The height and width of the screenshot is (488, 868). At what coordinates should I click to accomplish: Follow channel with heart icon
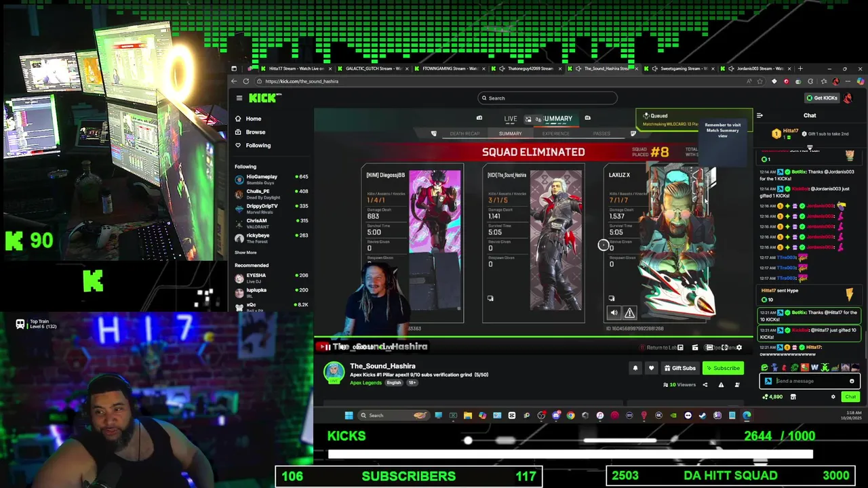click(651, 368)
